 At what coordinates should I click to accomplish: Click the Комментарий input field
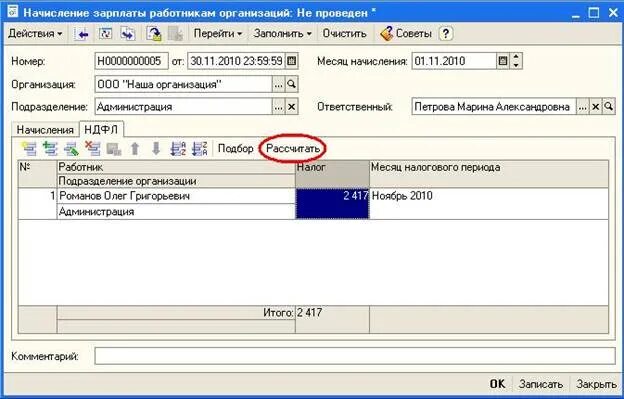[355, 356]
